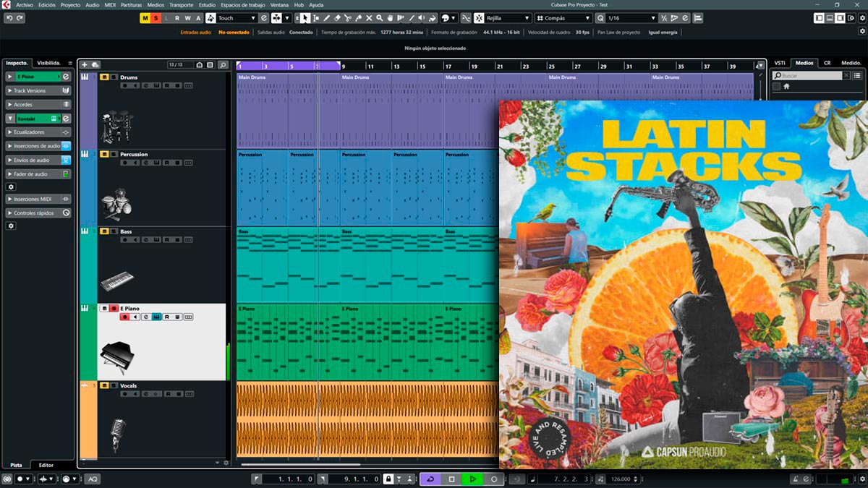Switch to the Editor tab at bottom
The height and width of the screenshot is (488, 868).
(46, 465)
